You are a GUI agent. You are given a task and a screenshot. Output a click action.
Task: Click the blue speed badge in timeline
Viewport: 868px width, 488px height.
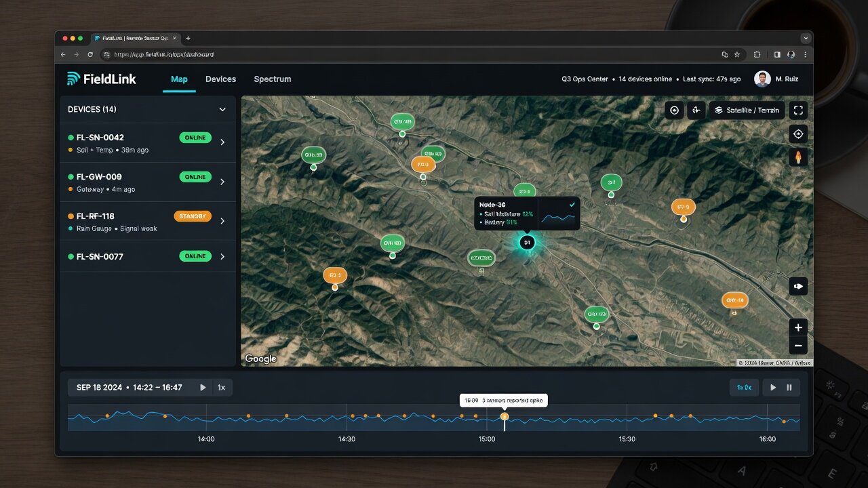click(744, 388)
